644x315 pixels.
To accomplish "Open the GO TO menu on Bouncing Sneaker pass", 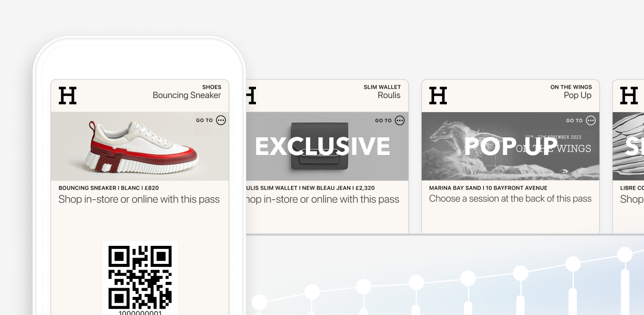I will click(221, 120).
